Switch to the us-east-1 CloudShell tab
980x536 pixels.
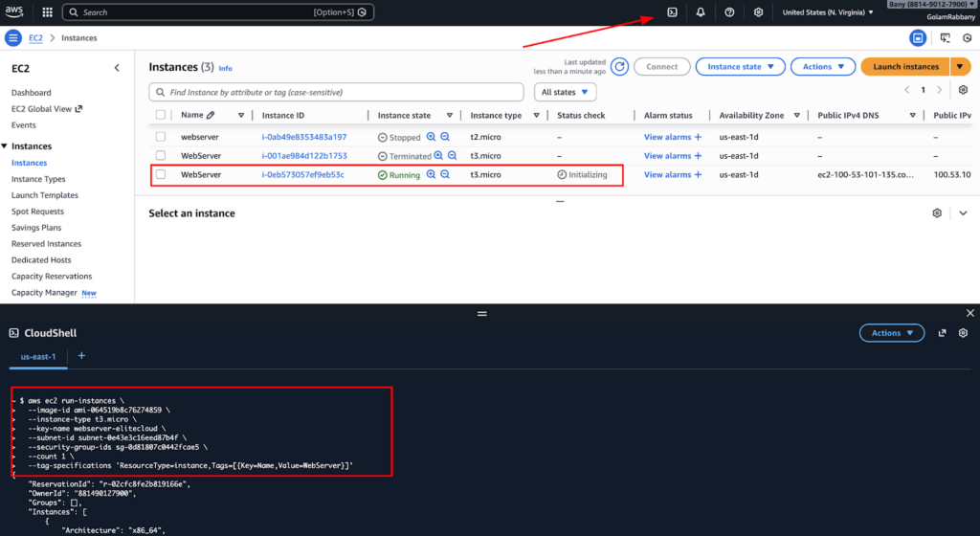click(x=38, y=357)
